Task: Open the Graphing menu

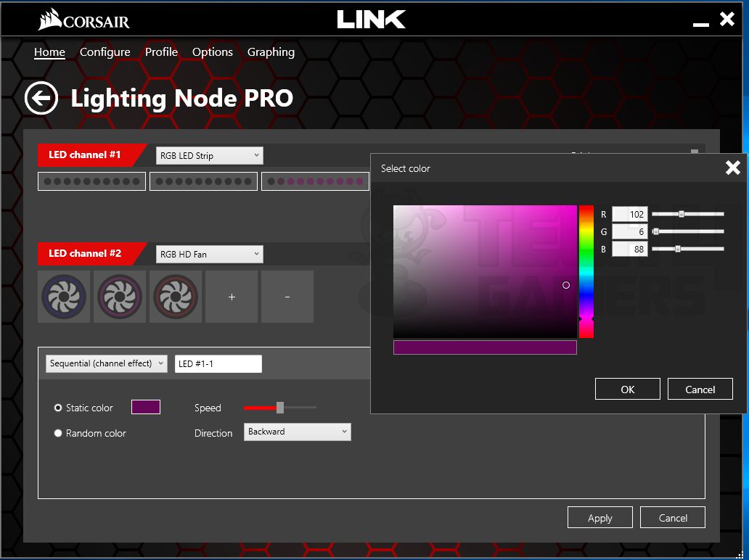Action: [x=271, y=52]
